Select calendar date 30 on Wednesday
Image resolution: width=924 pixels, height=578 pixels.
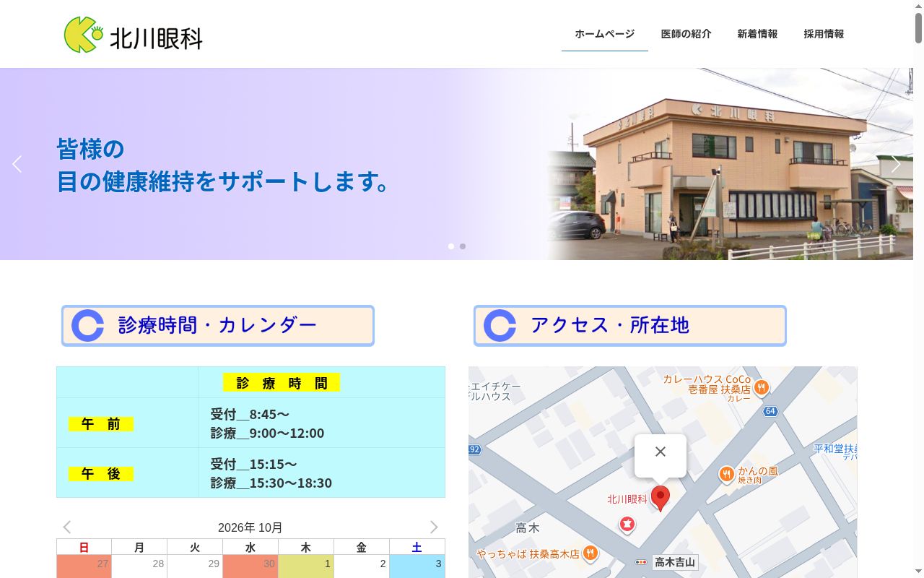250,566
